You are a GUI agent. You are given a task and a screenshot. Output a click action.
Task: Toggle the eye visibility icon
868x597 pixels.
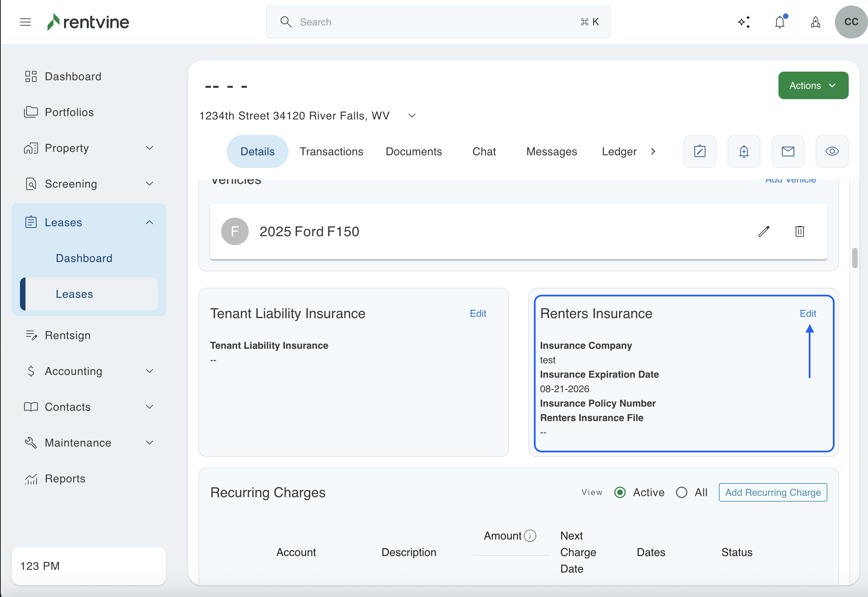(x=832, y=151)
